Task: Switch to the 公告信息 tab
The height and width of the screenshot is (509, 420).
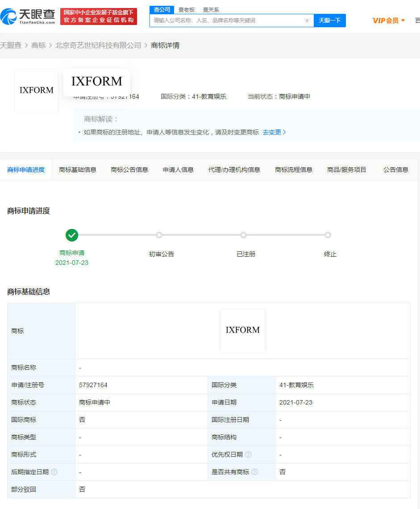Action: [395, 170]
